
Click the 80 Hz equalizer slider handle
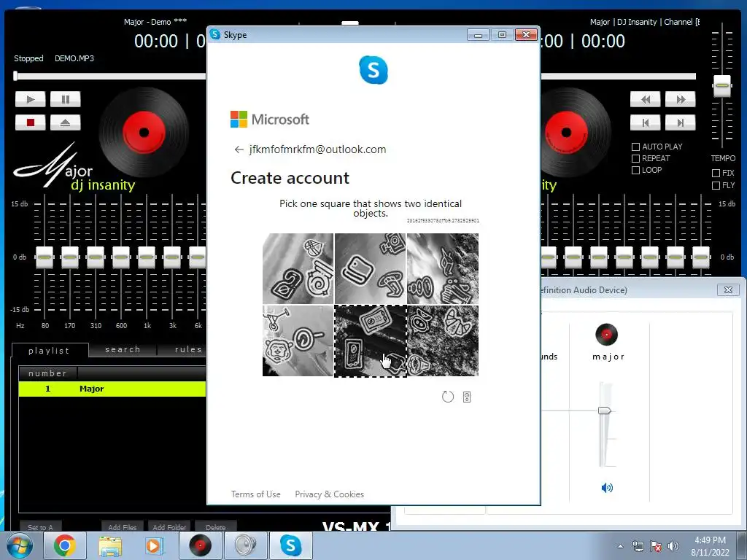pyautogui.click(x=44, y=257)
